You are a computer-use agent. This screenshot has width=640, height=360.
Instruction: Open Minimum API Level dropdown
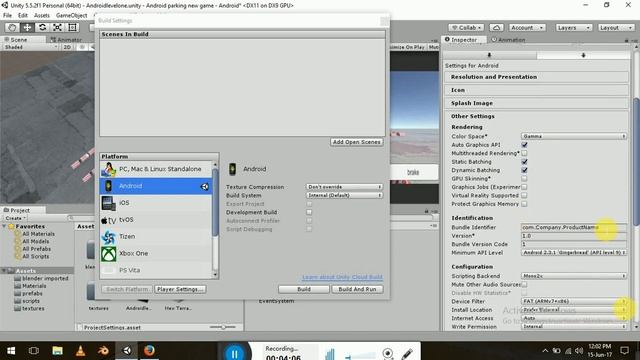573,253
